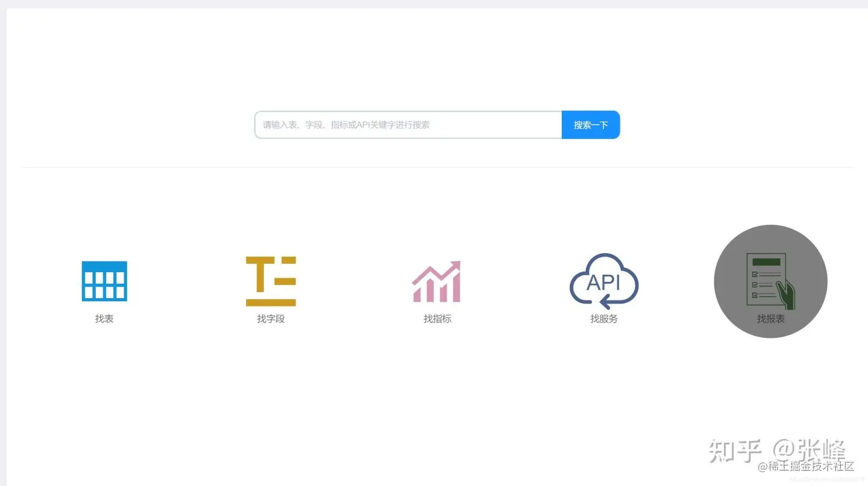Open the API cloud service icon
This screenshot has width=868, height=486.
coord(604,281)
